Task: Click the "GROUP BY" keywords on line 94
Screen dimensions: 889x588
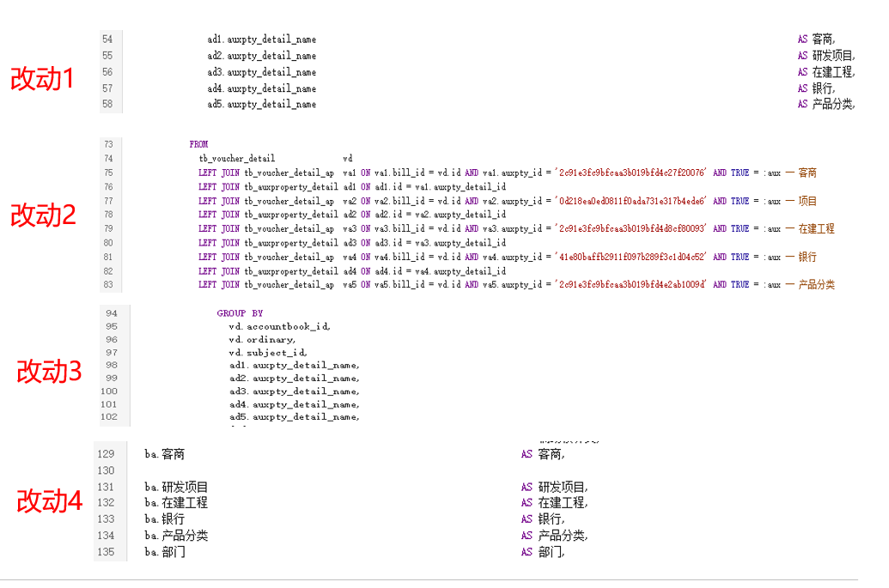Action: coord(240,313)
